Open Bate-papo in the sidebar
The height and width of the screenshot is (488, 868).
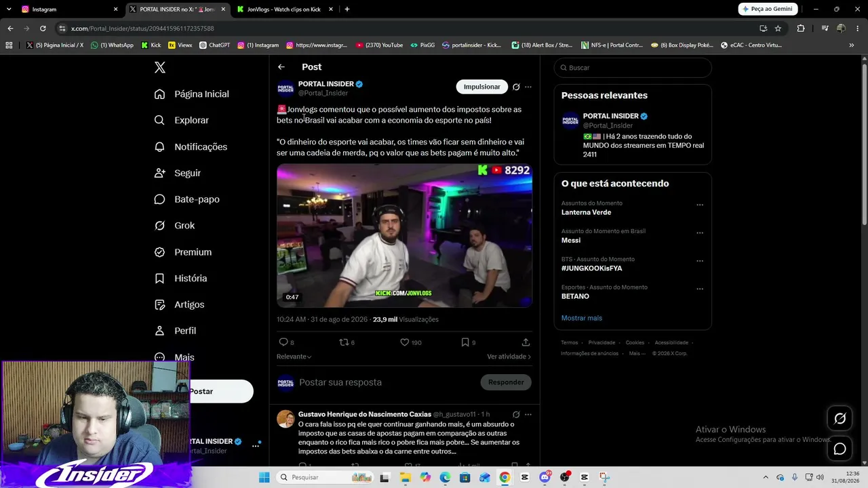coord(186,199)
